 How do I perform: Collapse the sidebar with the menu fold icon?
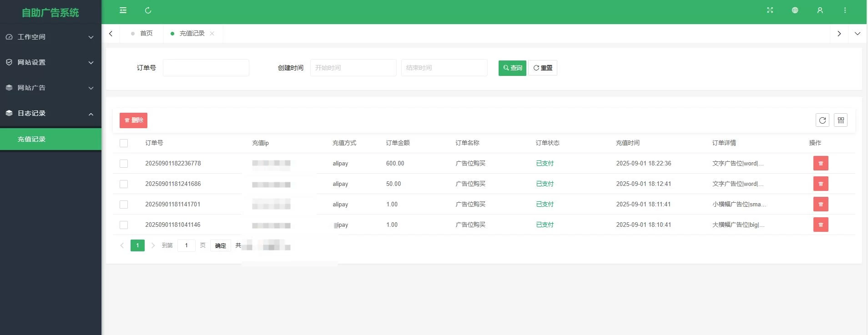[123, 10]
